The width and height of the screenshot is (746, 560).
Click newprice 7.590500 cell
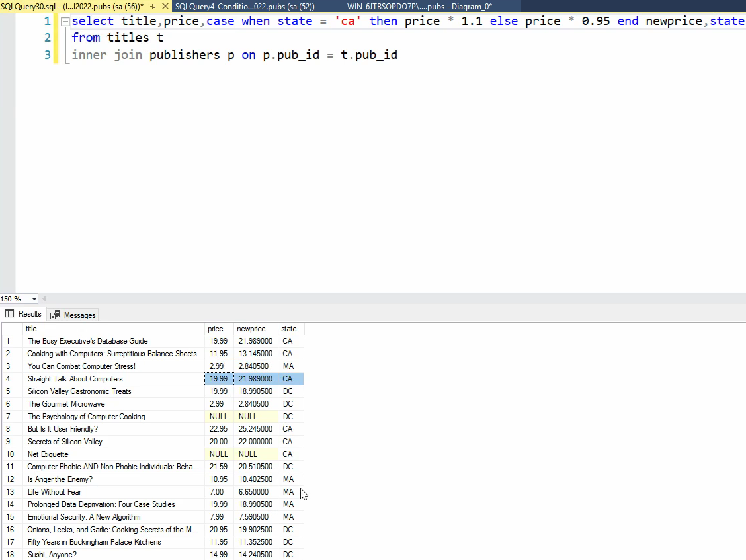point(255,517)
